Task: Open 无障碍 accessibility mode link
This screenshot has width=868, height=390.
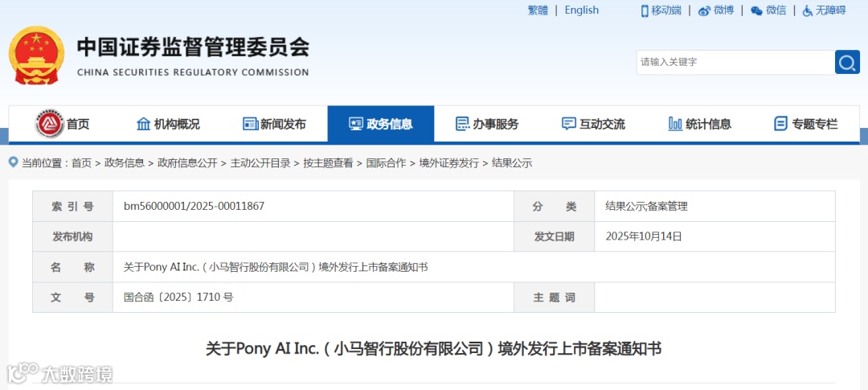Action: tap(830, 10)
